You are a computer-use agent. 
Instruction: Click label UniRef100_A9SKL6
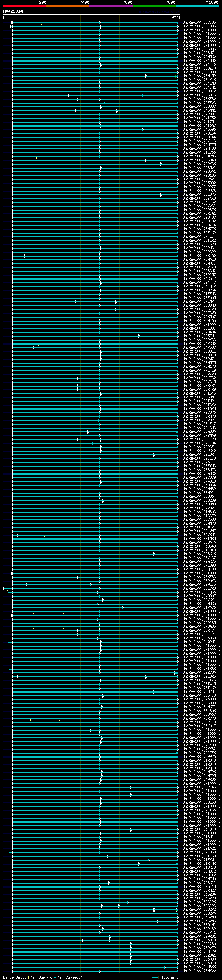point(199,554)
